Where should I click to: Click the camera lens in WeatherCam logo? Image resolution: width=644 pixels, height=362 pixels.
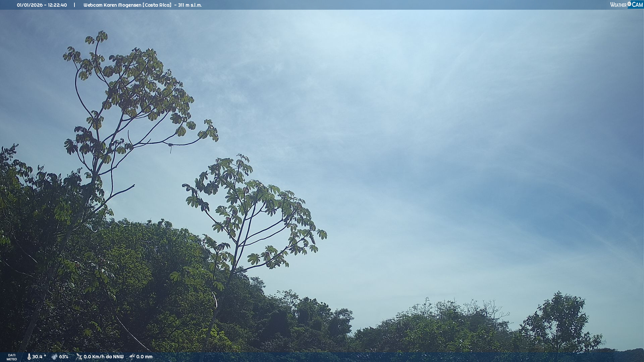629,4
